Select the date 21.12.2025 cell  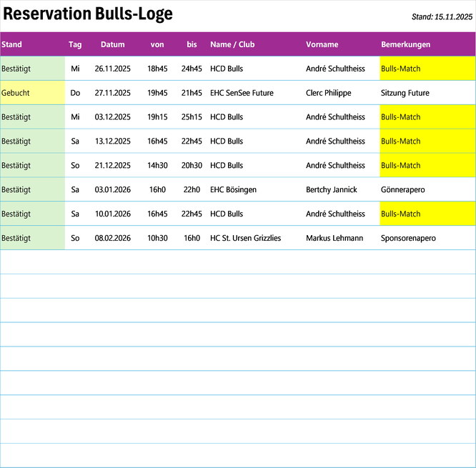(112, 165)
